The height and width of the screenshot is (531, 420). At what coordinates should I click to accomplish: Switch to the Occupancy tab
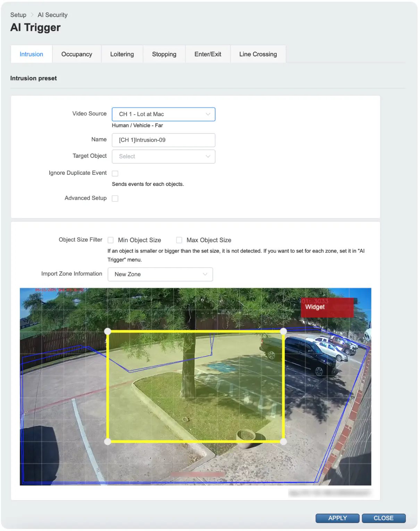[77, 54]
